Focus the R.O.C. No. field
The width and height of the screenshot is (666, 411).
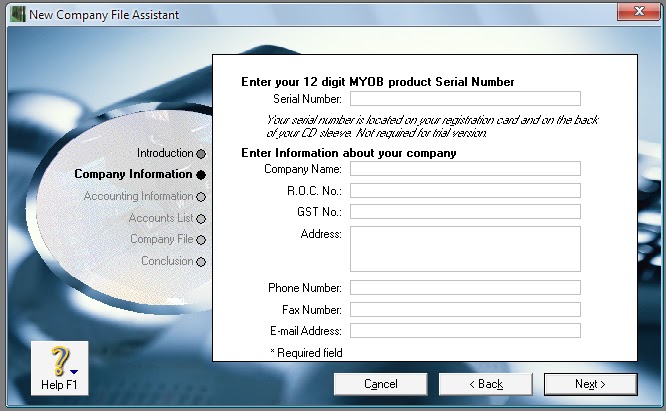click(465, 191)
